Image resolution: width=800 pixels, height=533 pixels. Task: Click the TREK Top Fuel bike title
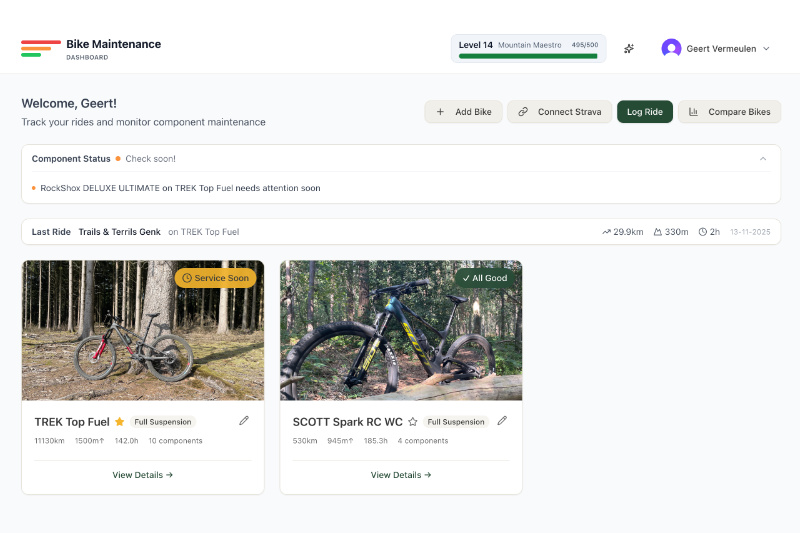(72, 422)
